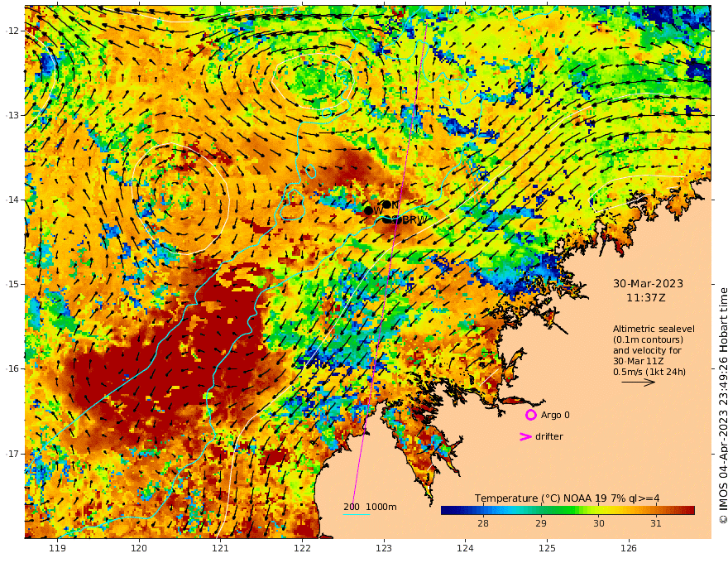Click the latitude axis label -16
The height and width of the screenshot is (563, 728).
pos(12,368)
